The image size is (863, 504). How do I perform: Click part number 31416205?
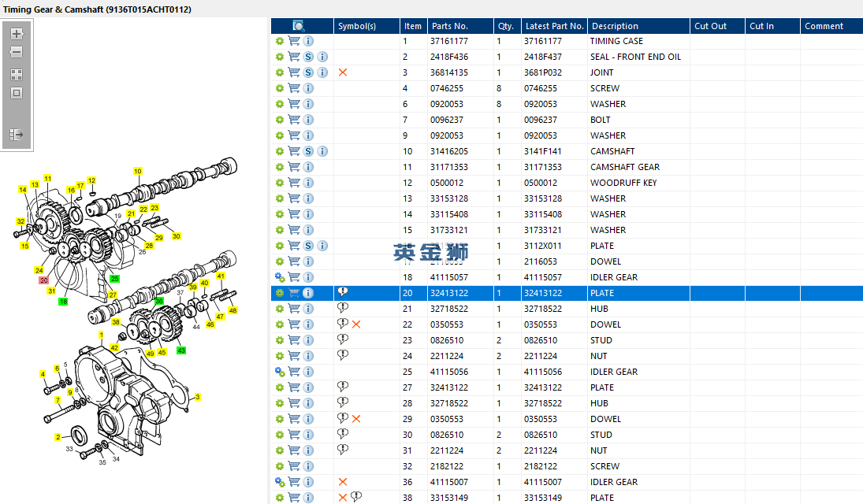click(449, 151)
